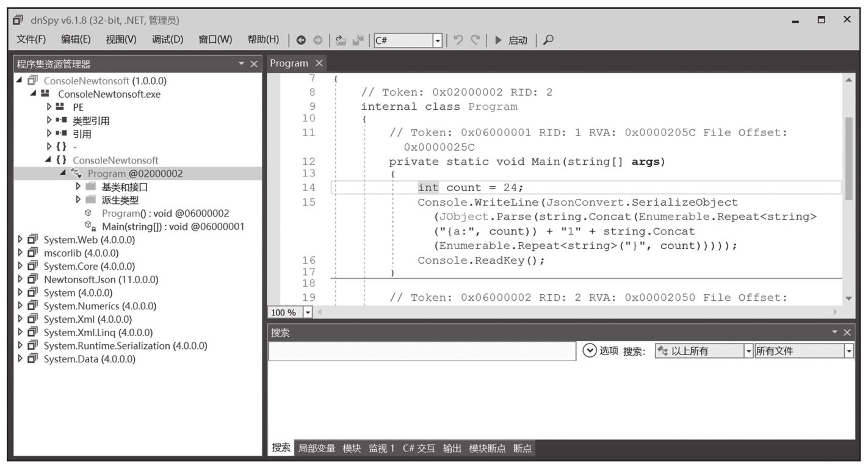The height and width of the screenshot is (468, 868).
Task: Open the 视图(V) menu
Action: (121, 40)
